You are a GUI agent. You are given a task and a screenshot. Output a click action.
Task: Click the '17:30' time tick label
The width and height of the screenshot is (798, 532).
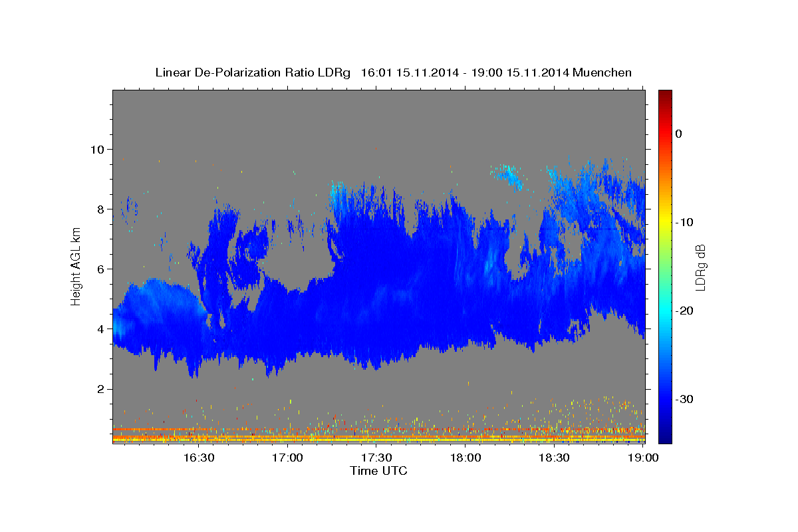click(x=376, y=458)
